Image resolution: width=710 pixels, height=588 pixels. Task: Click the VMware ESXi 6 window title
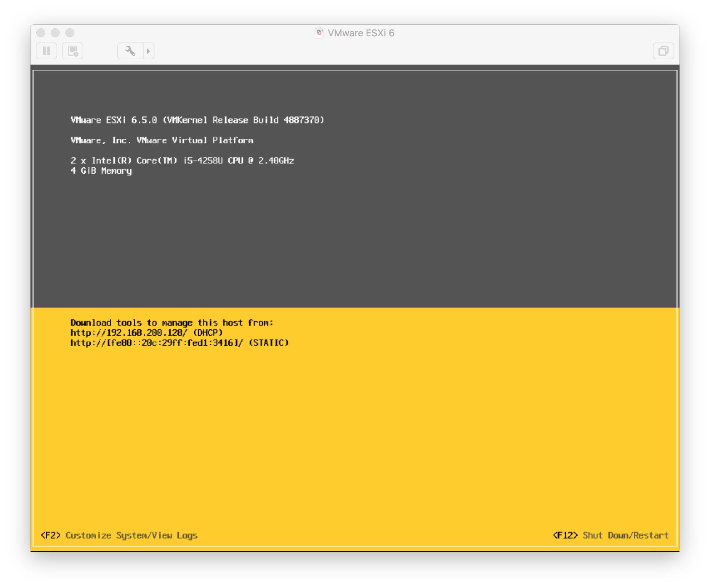pyautogui.click(x=361, y=33)
